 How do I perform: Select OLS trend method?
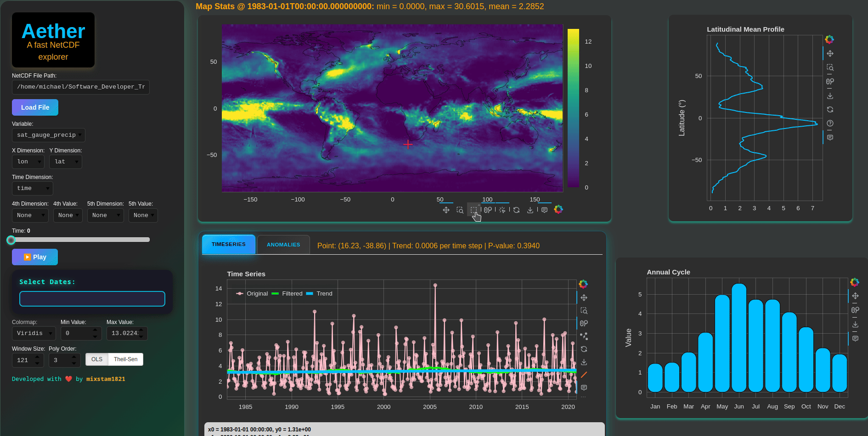(97, 359)
